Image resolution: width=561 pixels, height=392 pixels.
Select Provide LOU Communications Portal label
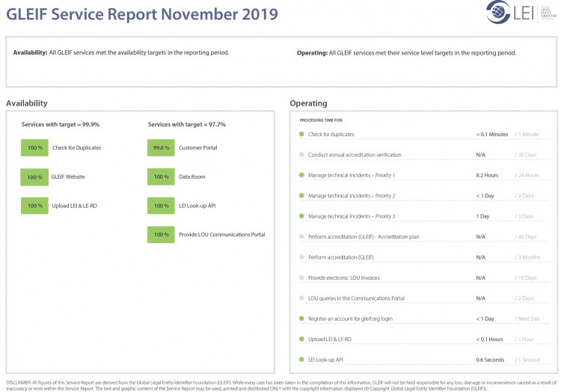[x=221, y=235]
